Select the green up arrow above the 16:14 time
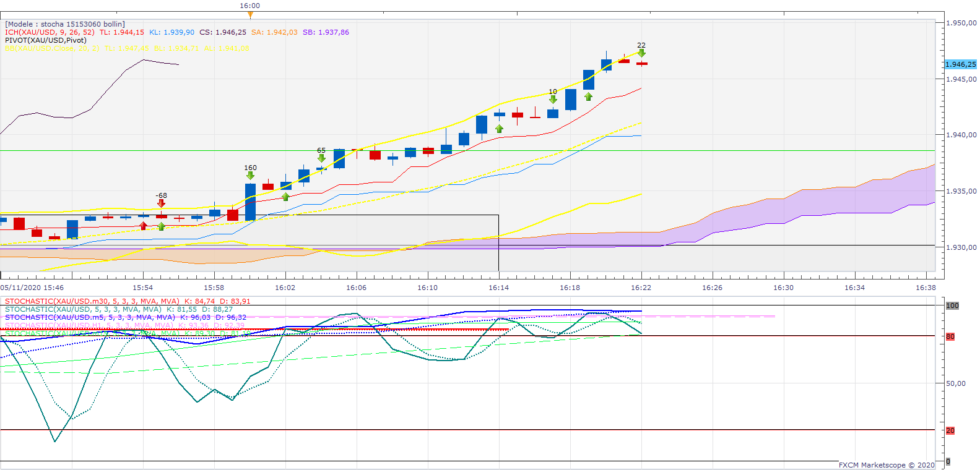Image resolution: width=980 pixels, height=470 pixels. [499, 129]
